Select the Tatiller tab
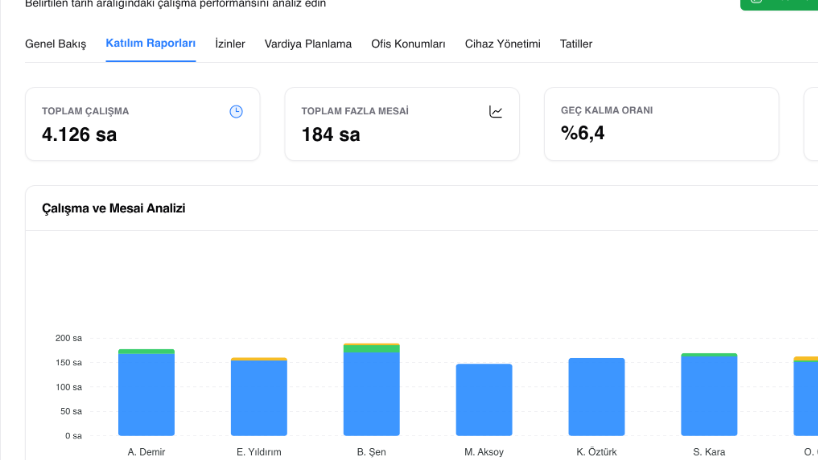 click(576, 44)
